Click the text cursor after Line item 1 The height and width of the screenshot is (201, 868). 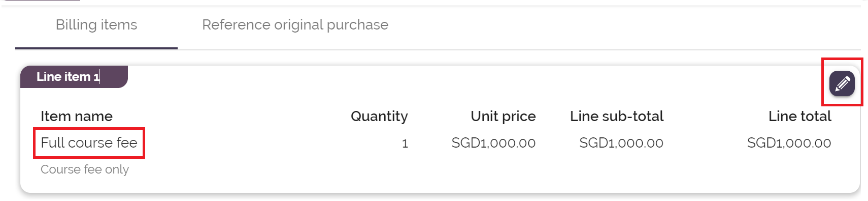point(100,77)
